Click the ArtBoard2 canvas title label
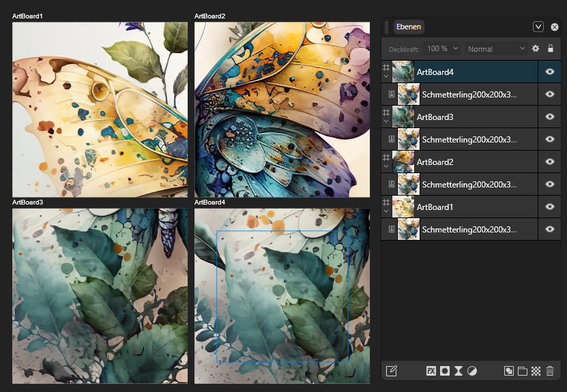Image resolution: width=567 pixels, height=392 pixels. (x=209, y=16)
